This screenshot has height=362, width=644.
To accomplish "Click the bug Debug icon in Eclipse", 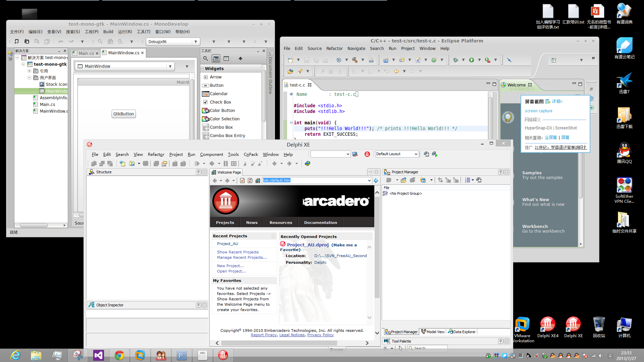I will [x=455, y=60].
